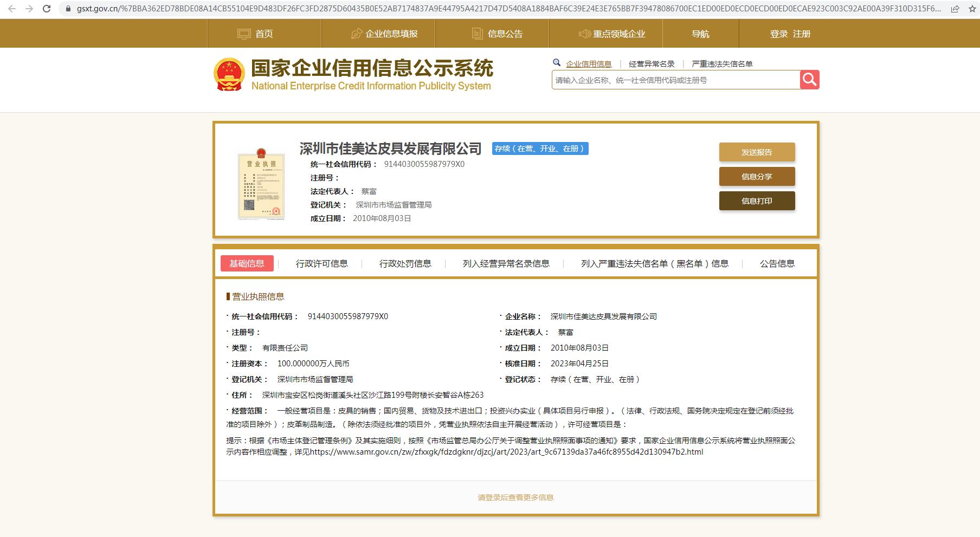Bookmark this page with the star icon
This screenshot has height=537, width=980.
click(x=972, y=9)
